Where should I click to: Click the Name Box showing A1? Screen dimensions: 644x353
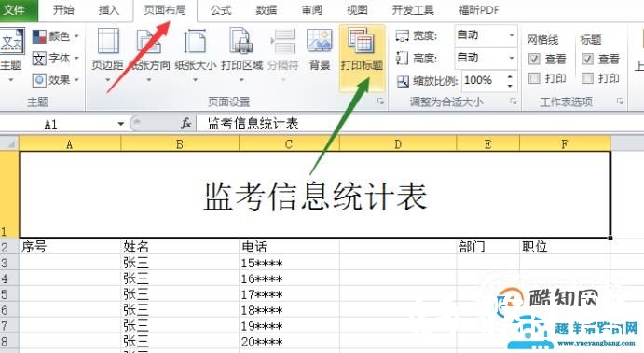59,124
